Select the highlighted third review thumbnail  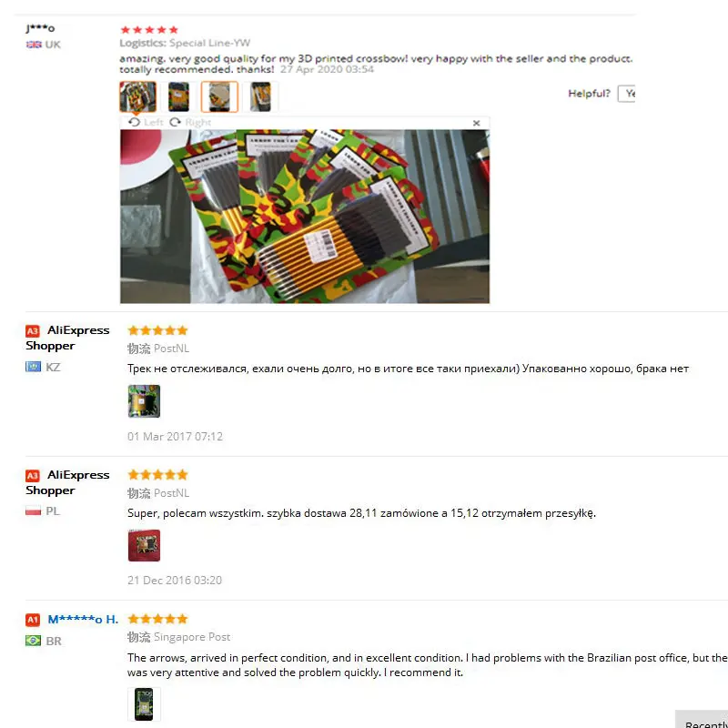coord(219,96)
